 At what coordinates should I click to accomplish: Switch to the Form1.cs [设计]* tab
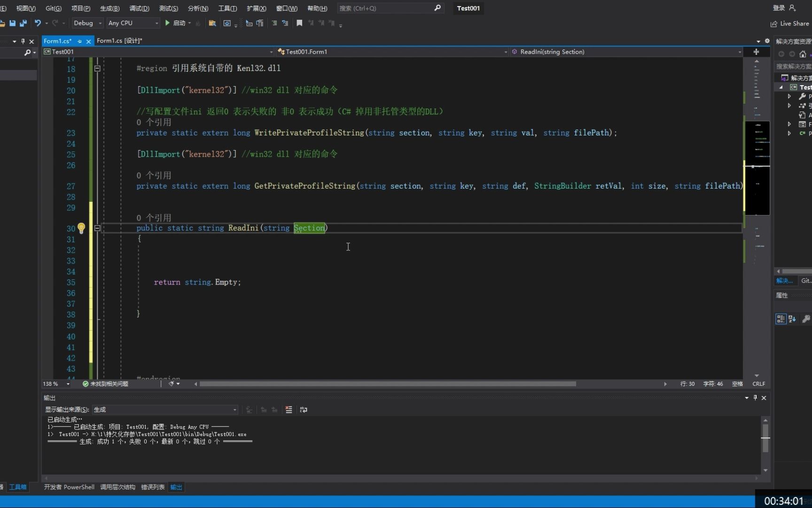[x=119, y=41]
